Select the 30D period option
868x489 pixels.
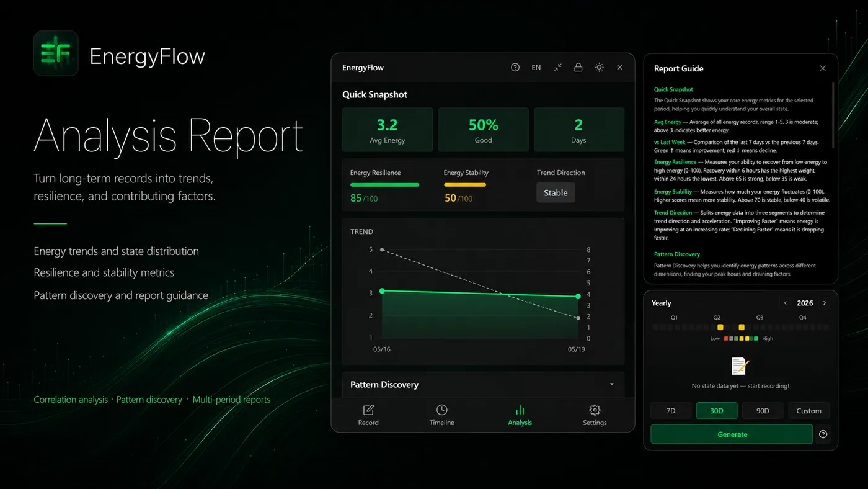tap(717, 411)
